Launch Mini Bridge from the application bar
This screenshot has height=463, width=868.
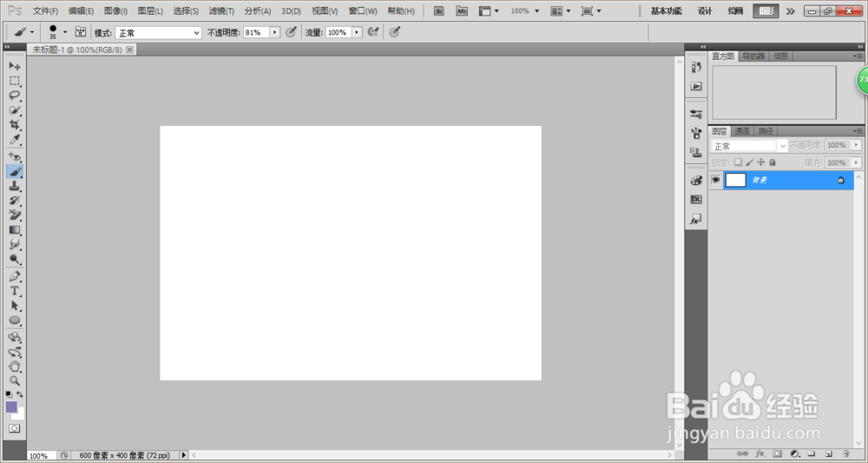[462, 10]
